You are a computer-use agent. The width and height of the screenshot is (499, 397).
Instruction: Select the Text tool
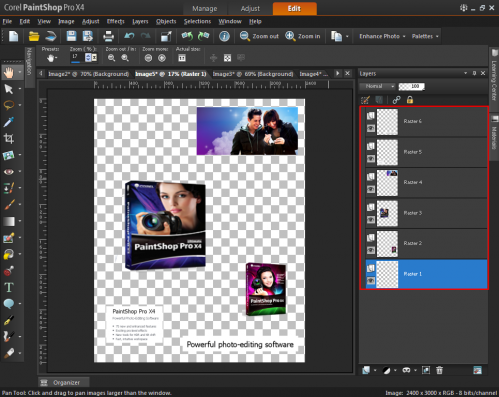point(9,287)
